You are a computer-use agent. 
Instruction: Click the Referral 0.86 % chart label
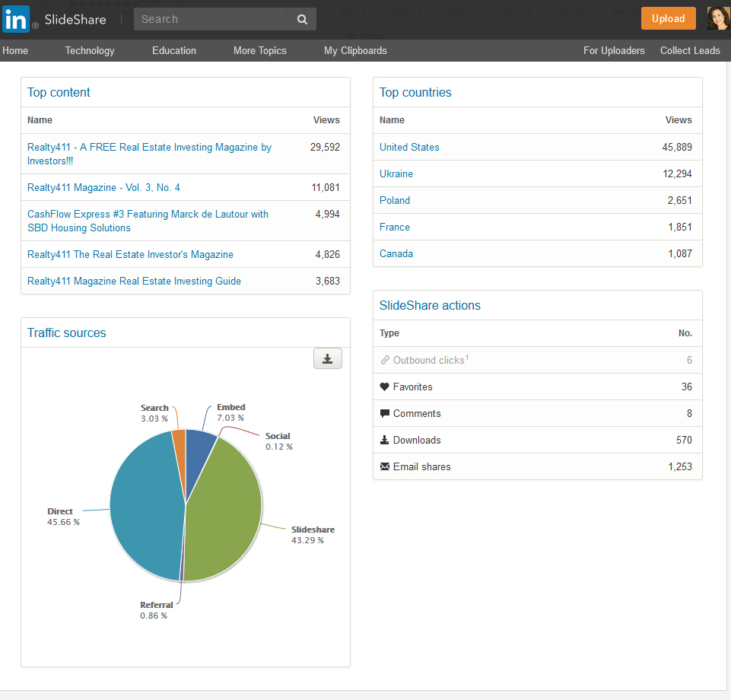[156, 610]
